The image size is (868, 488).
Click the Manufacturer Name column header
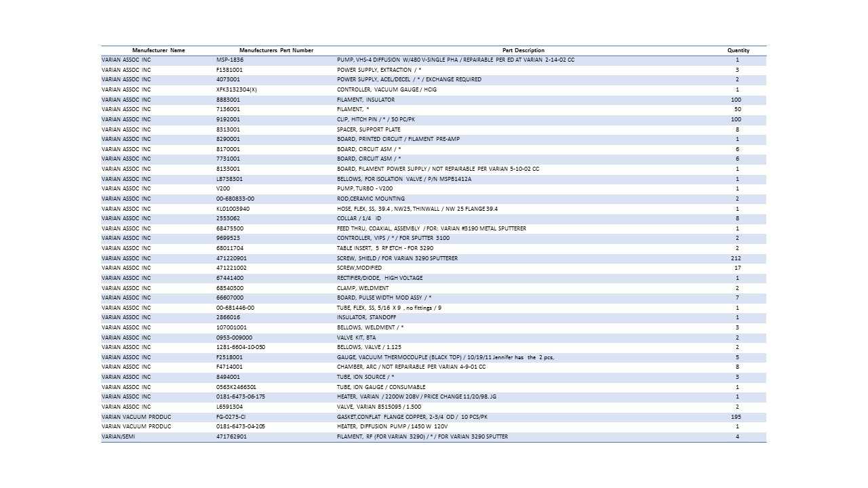pyautogui.click(x=158, y=50)
